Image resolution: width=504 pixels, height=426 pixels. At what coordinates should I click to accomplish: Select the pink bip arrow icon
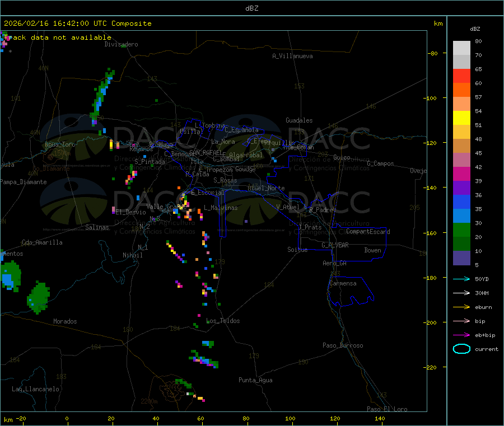461,321
